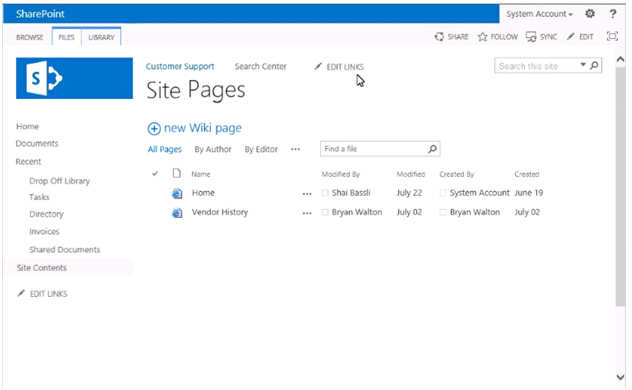This screenshot has width=632, height=390.
Task: Open the Customer Support navigation link
Action: coord(180,66)
